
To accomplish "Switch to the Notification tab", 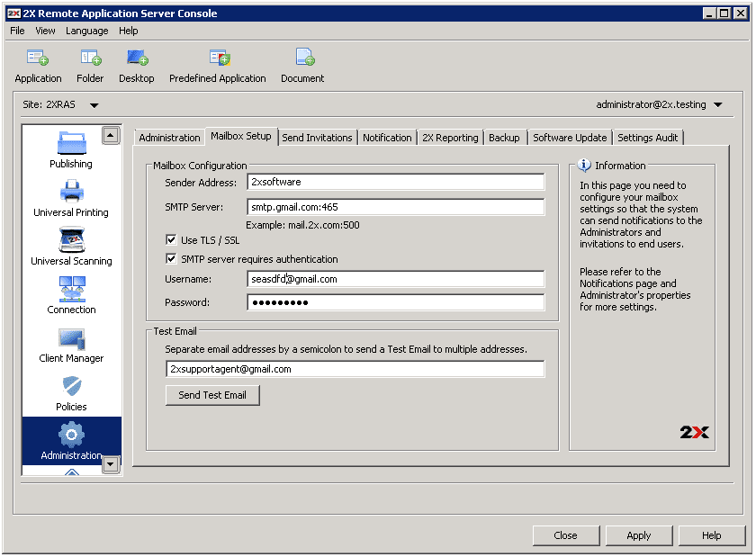I will coord(387,138).
